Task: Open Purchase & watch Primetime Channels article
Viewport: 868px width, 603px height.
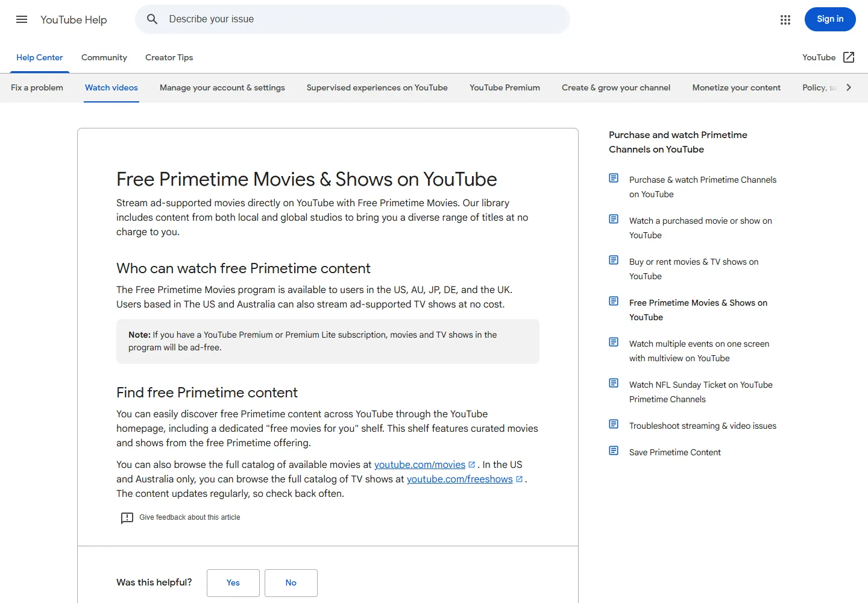Action: click(703, 187)
